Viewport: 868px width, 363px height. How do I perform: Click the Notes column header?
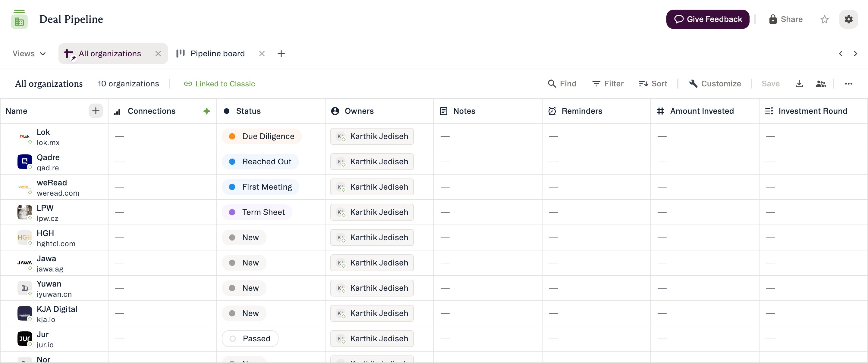tap(488, 111)
